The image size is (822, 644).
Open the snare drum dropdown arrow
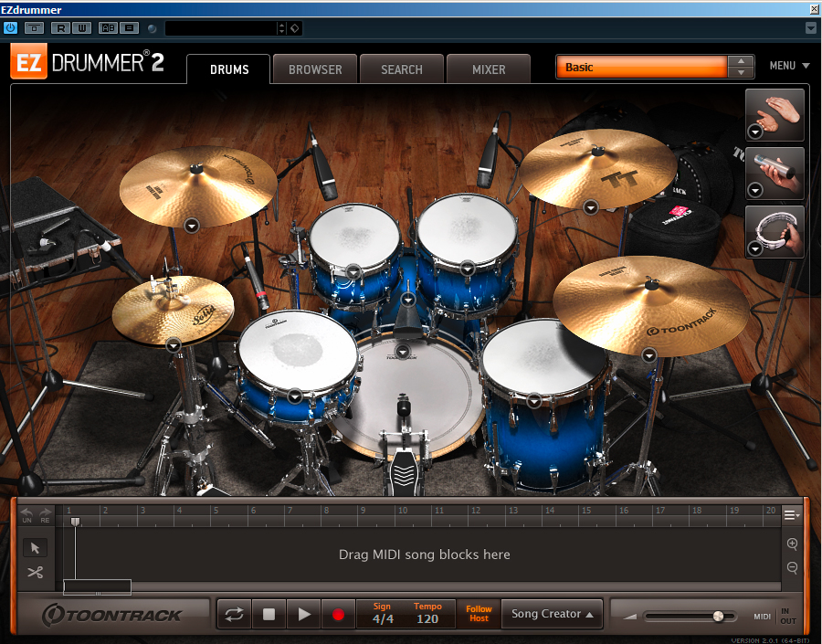pos(295,396)
